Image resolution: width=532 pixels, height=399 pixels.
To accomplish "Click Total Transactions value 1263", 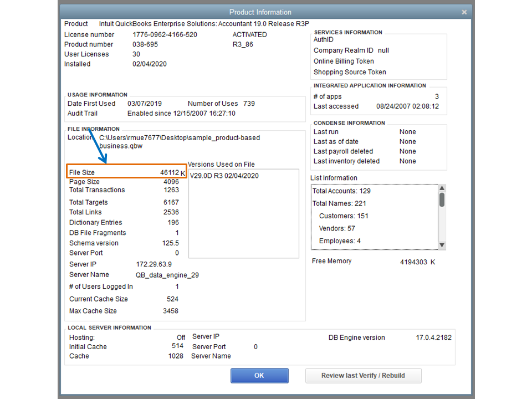I will point(171,190).
